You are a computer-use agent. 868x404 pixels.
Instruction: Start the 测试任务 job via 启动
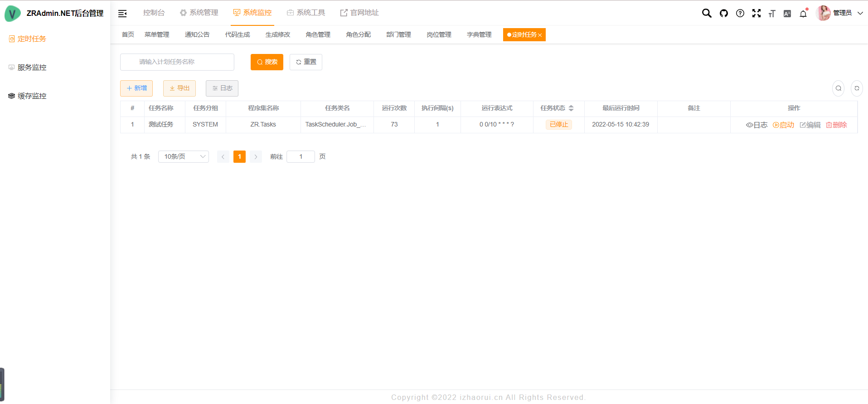[x=783, y=125]
